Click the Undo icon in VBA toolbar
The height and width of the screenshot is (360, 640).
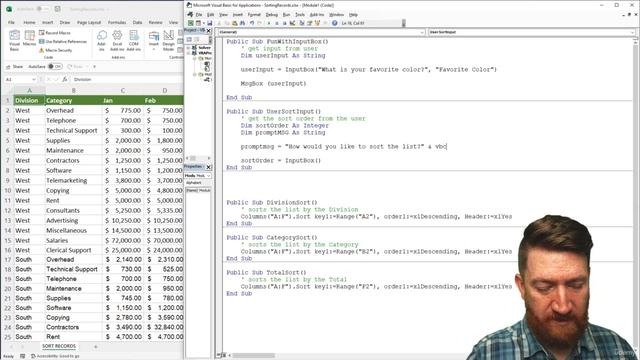point(252,23)
